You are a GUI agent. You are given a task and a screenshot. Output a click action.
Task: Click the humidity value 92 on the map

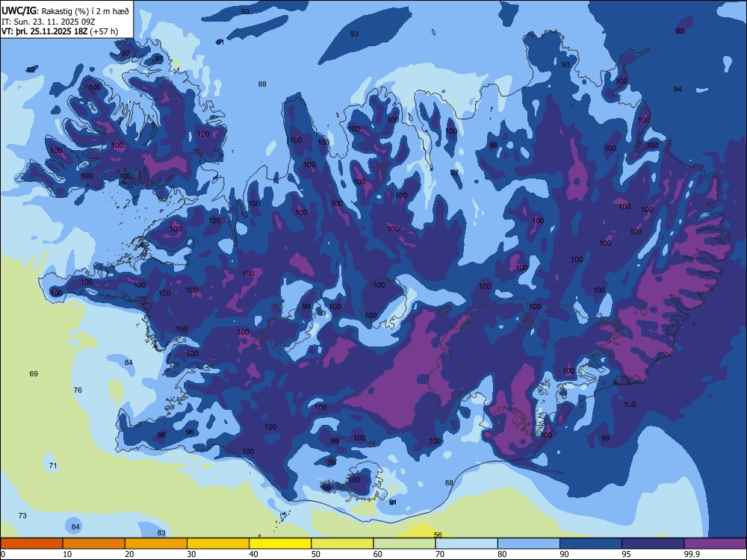31,70
